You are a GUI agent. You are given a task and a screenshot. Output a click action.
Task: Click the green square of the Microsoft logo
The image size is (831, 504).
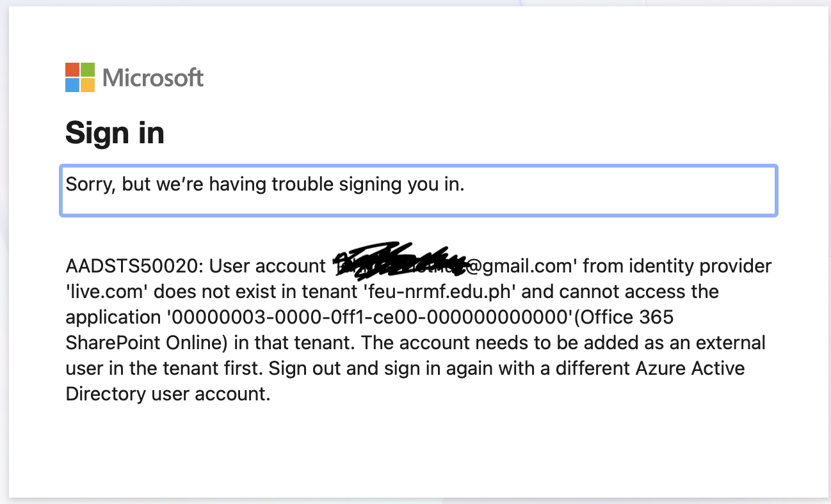pyautogui.click(x=88, y=69)
